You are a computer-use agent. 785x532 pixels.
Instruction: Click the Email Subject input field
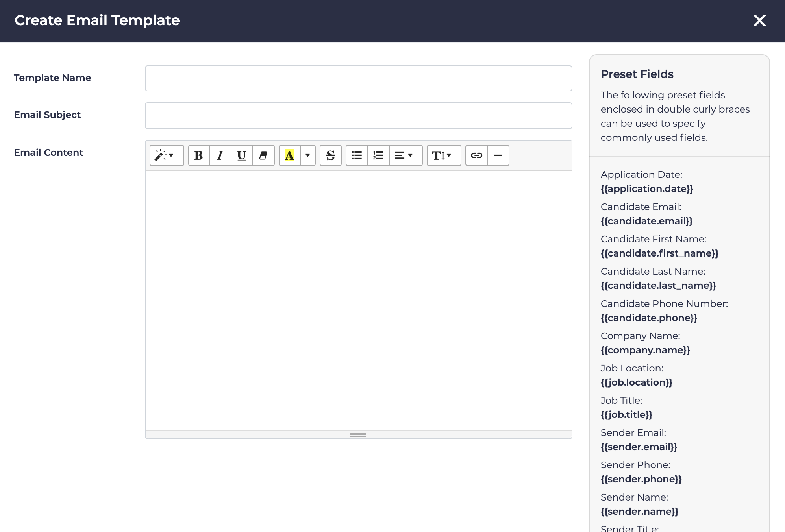point(358,115)
